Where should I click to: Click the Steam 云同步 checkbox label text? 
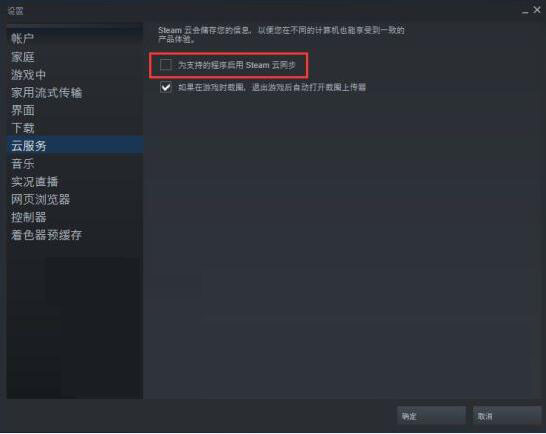(236, 65)
